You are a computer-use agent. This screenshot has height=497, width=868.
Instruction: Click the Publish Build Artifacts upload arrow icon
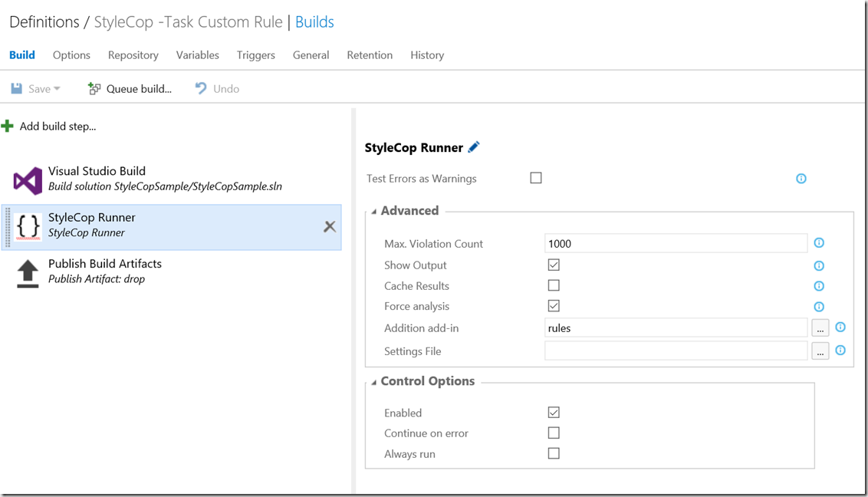[x=28, y=273]
